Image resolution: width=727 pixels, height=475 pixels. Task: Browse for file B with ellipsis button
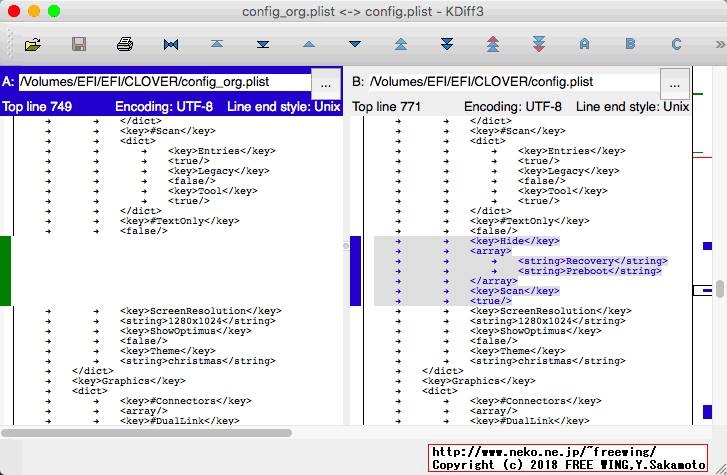[675, 84]
